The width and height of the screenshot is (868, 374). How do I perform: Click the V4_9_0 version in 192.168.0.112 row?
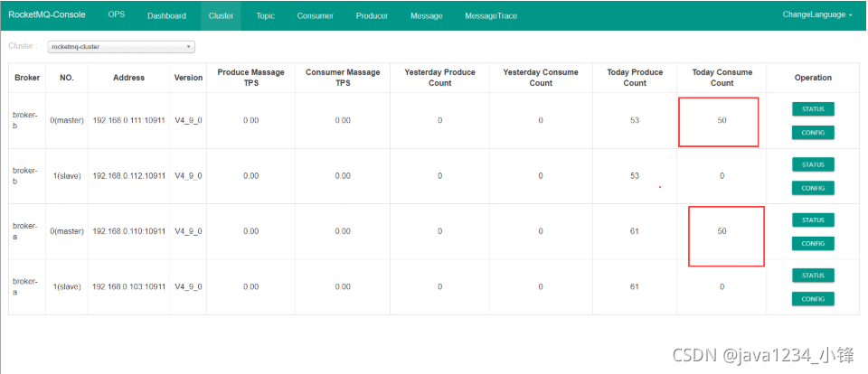[x=188, y=176]
